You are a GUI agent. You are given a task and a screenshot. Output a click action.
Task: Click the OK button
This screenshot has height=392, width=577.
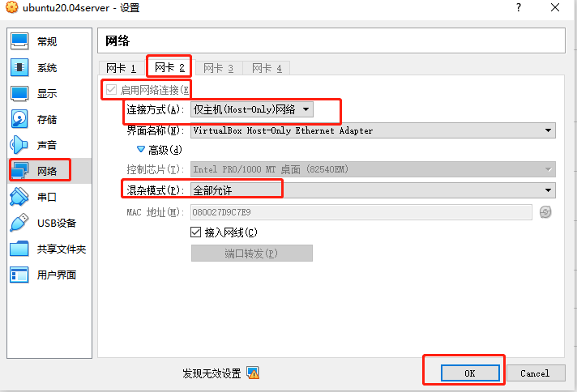470,373
